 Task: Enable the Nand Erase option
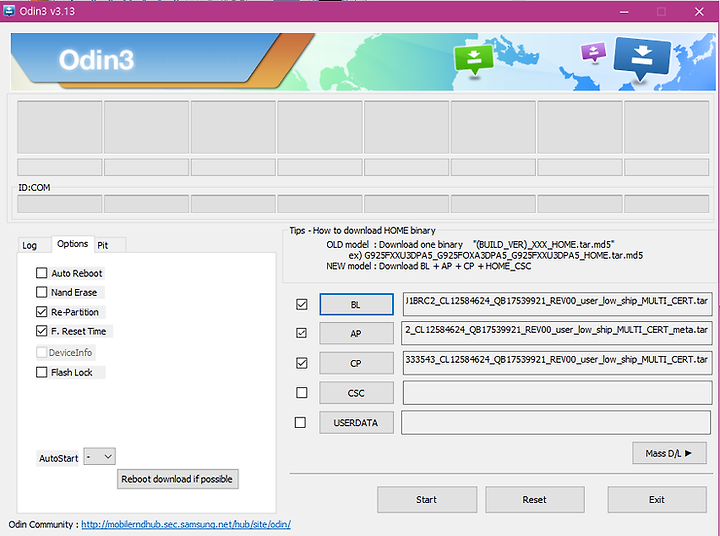[x=41, y=292]
